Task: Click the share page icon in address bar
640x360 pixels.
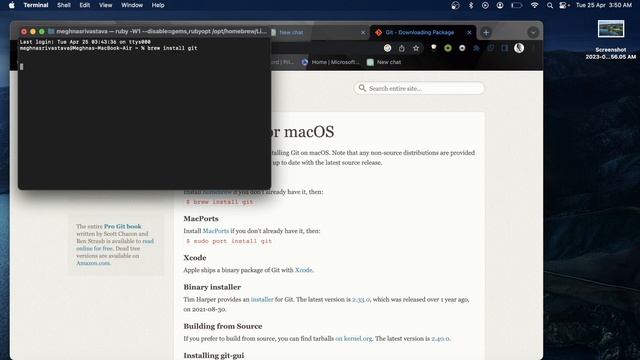Action: pyautogui.click(x=402, y=48)
